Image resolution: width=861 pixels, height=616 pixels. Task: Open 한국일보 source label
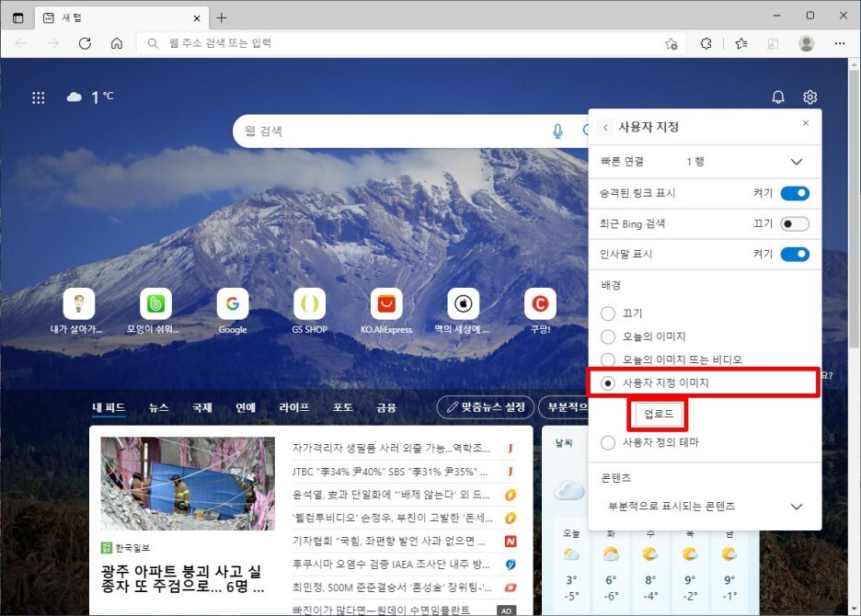pos(125,547)
